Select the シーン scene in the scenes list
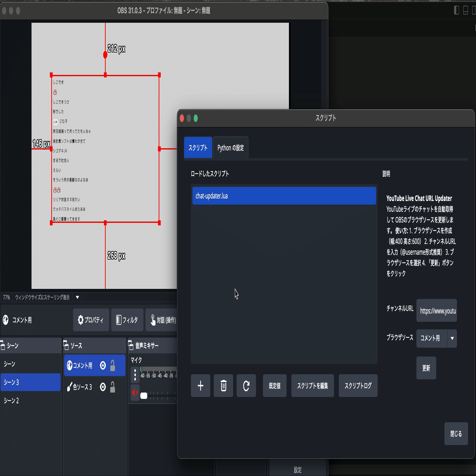 pyautogui.click(x=30, y=364)
